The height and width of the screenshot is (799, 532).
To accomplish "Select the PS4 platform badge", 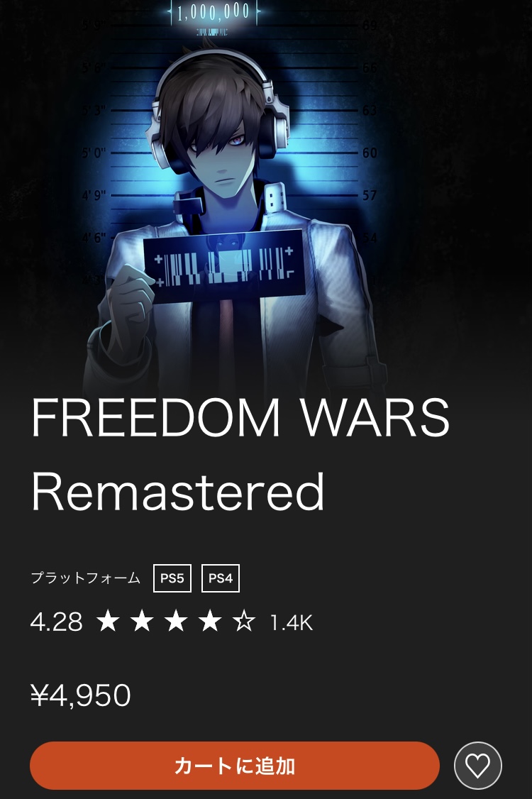I will point(221,578).
